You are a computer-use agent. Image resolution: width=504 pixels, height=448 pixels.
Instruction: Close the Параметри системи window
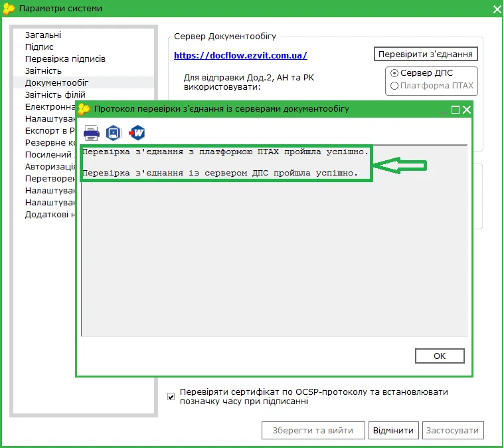(497, 9)
